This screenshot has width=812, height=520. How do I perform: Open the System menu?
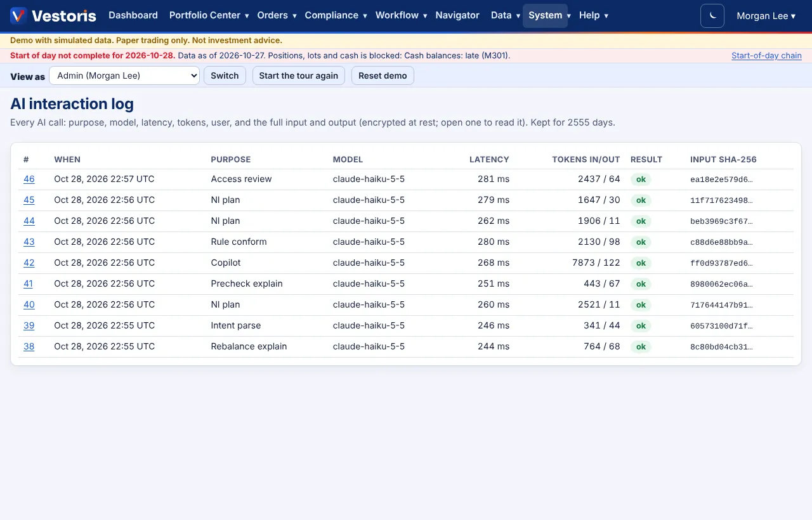(x=549, y=15)
